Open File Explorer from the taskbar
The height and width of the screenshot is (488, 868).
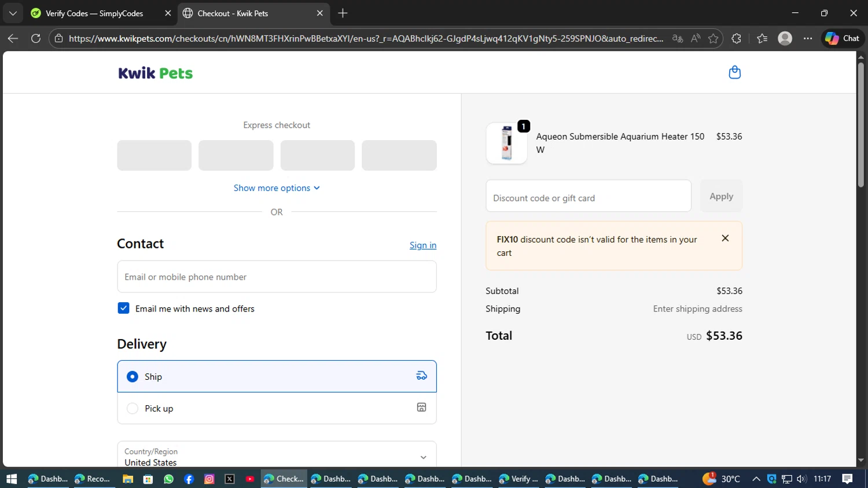click(128, 479)
